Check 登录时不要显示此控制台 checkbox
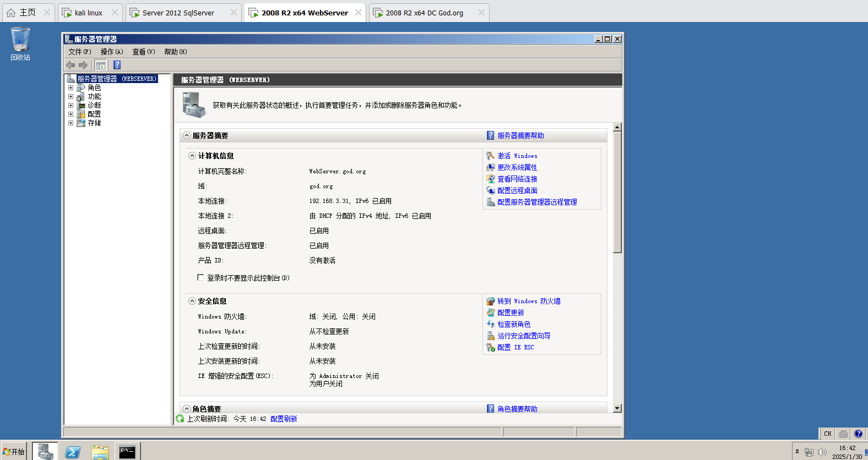The height and width of the screenshot is (460, 868). pyautogui.click(x=200, y=277)
